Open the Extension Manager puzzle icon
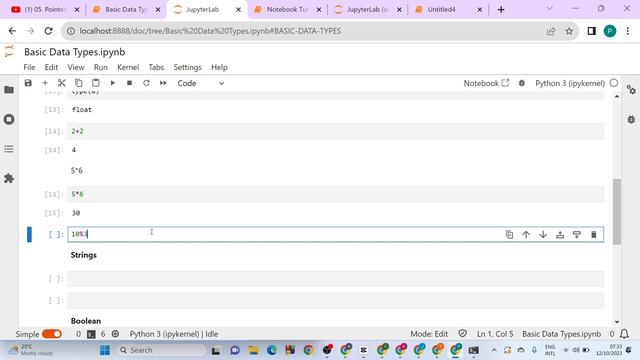Image resolution: width=640 pixels, height=360 pixels. pos(9,178)
